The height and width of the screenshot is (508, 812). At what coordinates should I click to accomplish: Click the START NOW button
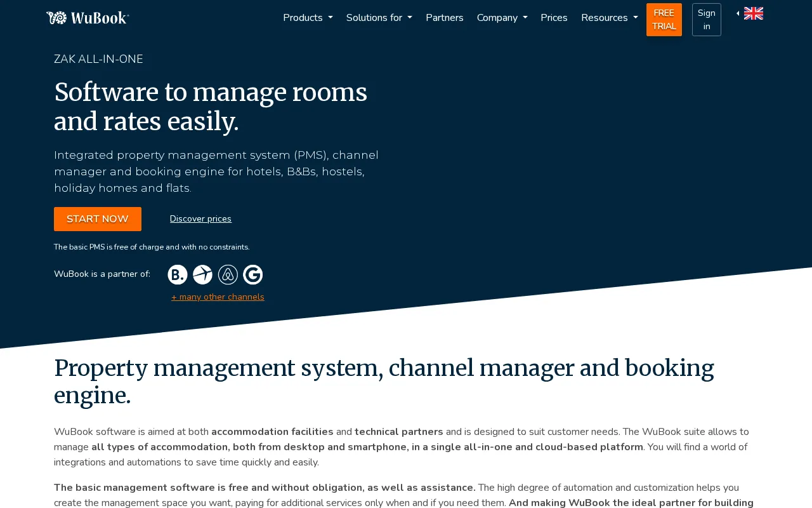[98, 219]
